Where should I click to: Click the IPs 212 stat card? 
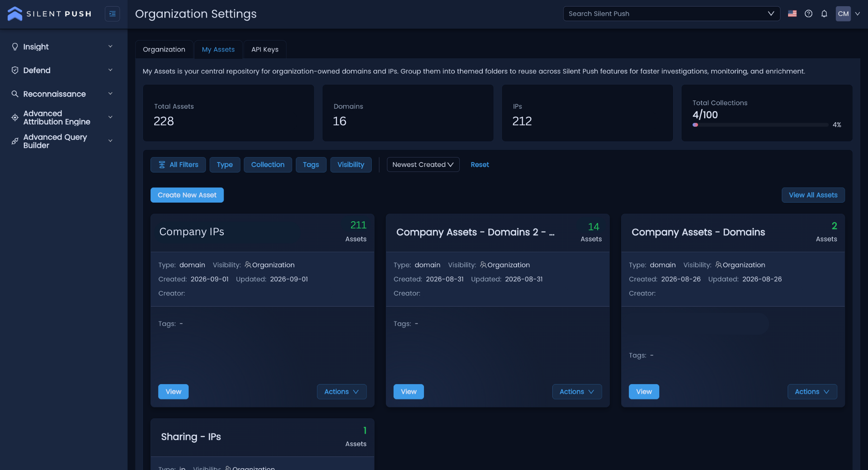(587, 113)
